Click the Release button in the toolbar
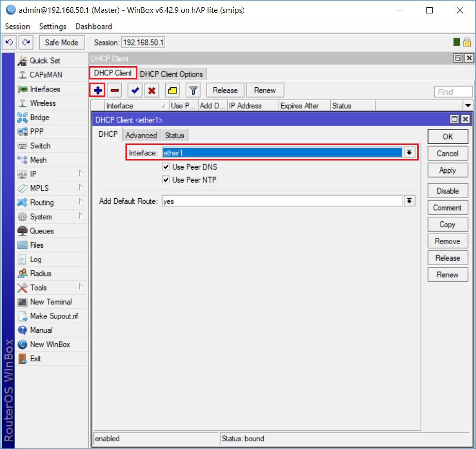Image resolution: width=476 pixels, height=449 pixels. 225,90
